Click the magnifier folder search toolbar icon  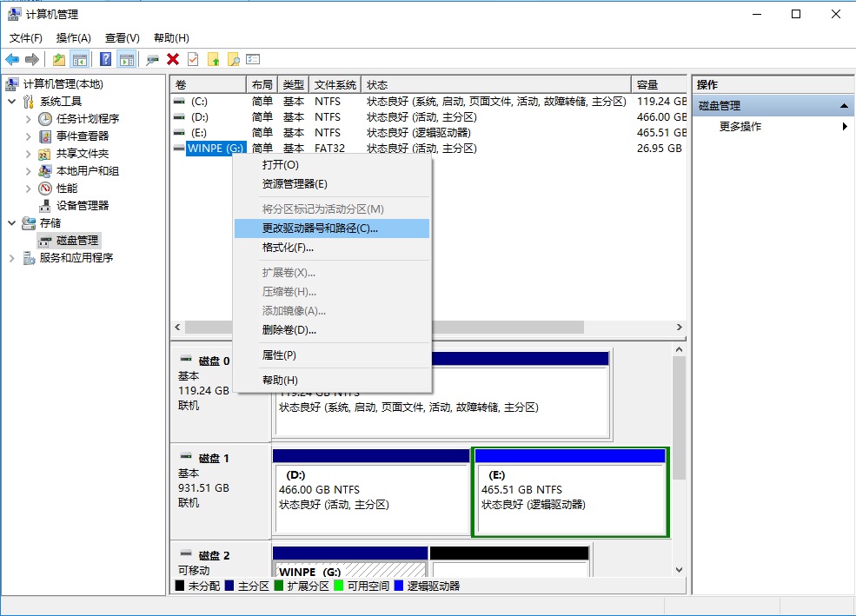(233, 59)
